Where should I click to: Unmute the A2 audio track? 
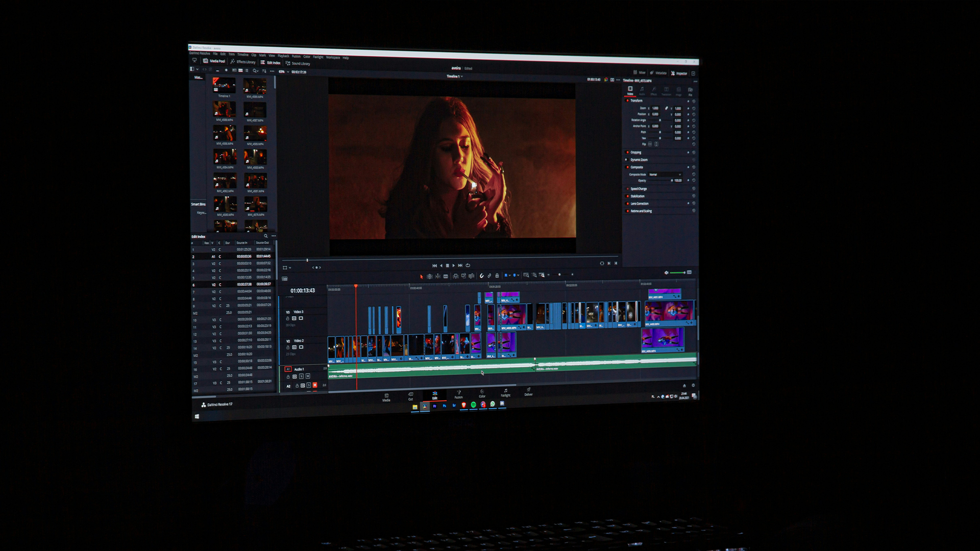click(x=315, y=385)
